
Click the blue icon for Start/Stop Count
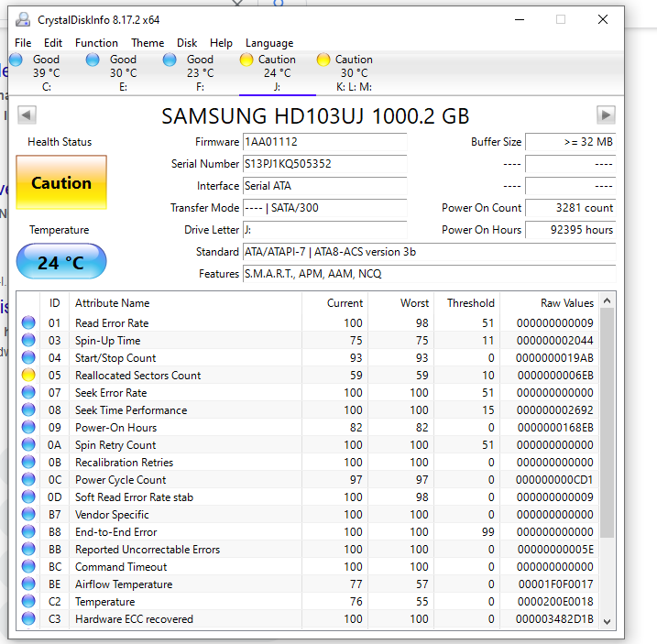28,357
